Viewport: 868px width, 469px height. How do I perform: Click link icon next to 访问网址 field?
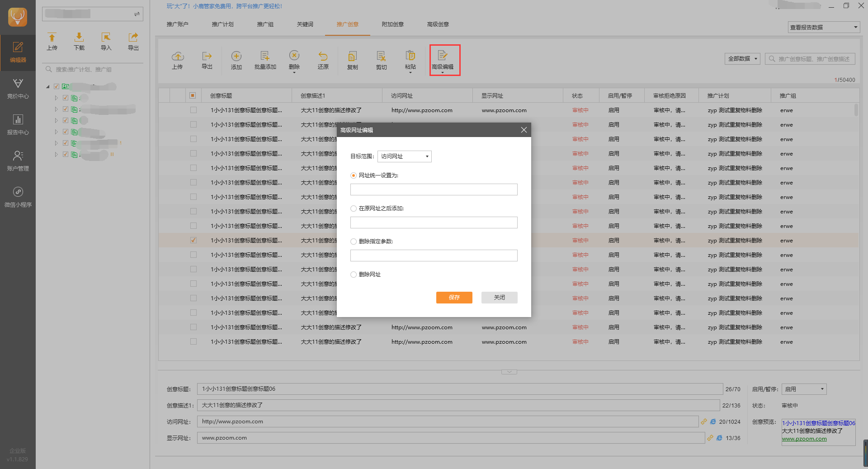pos(704,422)
